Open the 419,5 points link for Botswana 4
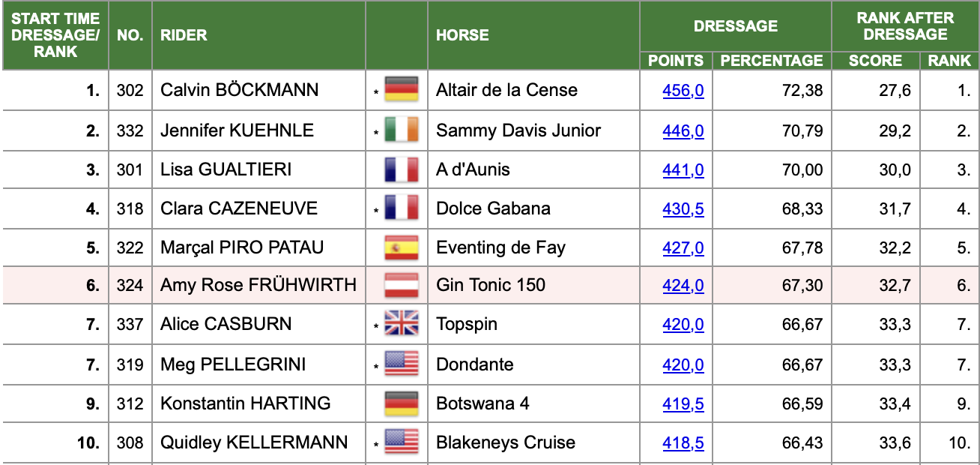980x465 pixels. tap(683, 404)
